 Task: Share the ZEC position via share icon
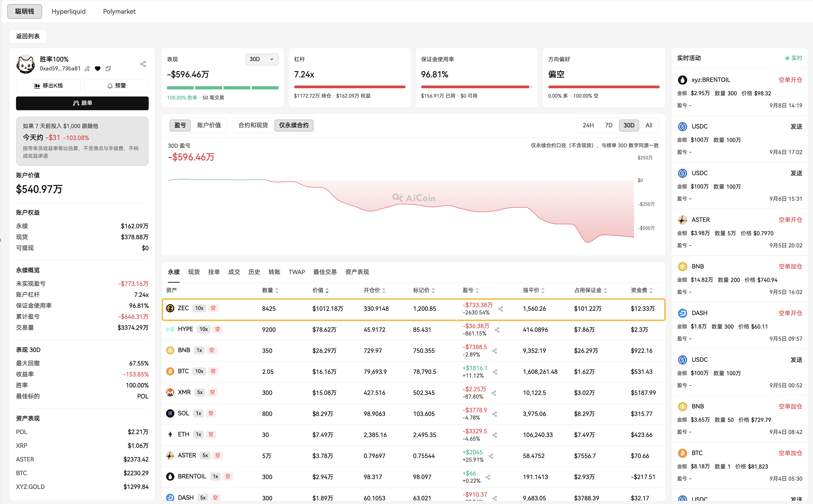(501, 309)
